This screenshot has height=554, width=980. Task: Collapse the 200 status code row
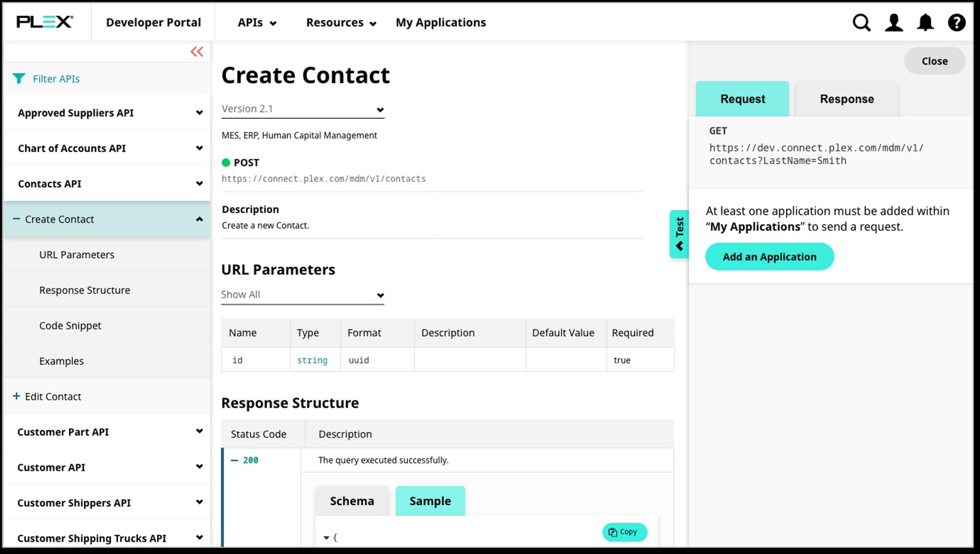(233, 460)
